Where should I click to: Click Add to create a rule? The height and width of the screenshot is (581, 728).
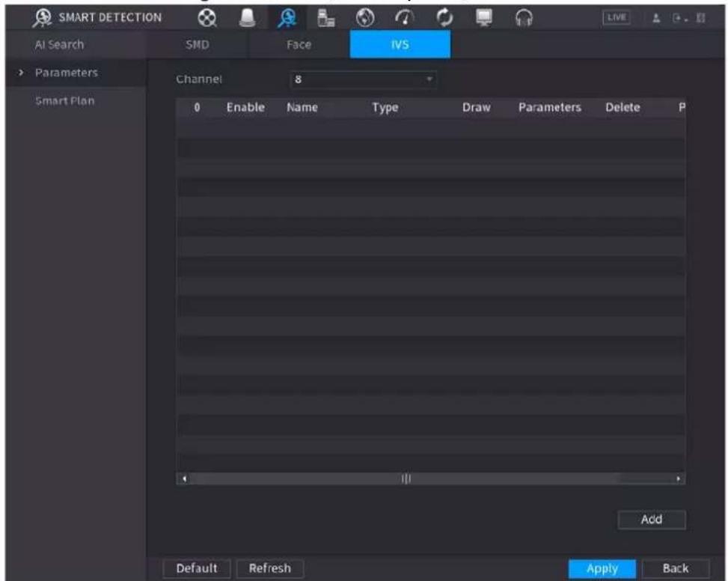[652, 520]
